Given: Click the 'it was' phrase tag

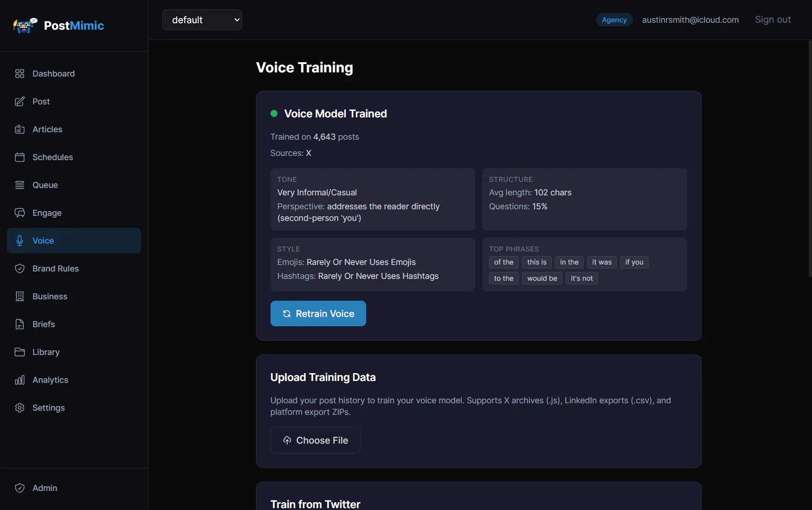Looking at the screenshot, I should tap(602, 262).
